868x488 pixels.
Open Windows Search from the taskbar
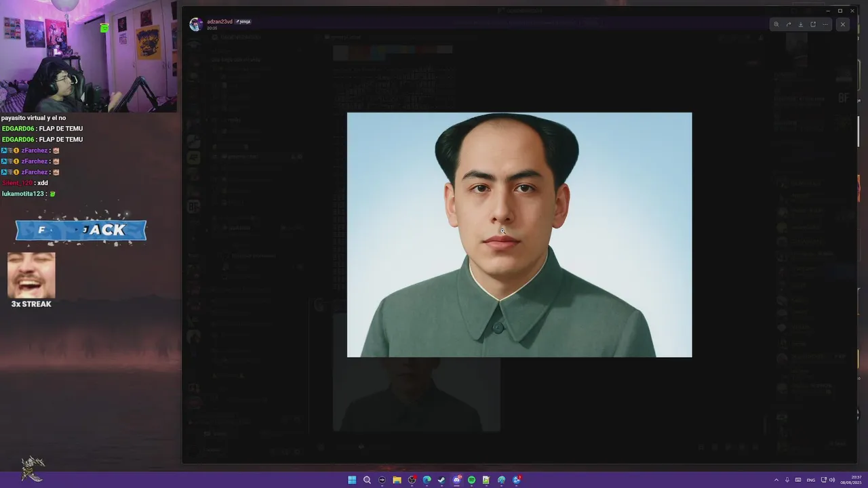[x=367, y=480]
